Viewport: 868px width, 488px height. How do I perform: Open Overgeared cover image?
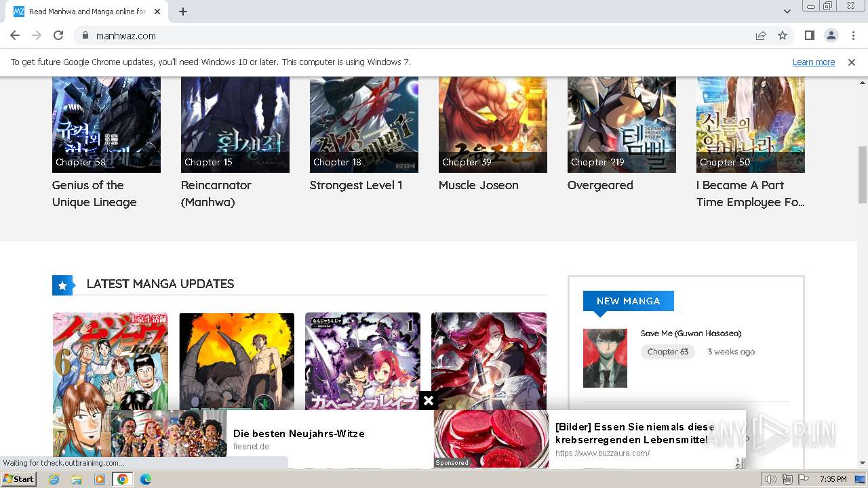pos(622,125)
